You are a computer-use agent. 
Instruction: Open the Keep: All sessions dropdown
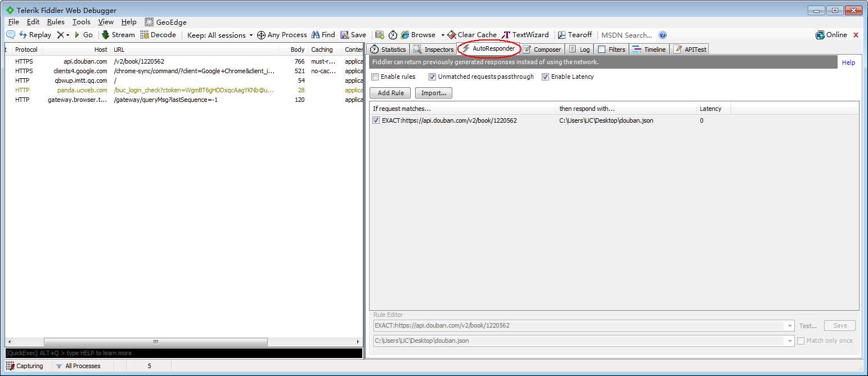[220, 35]
